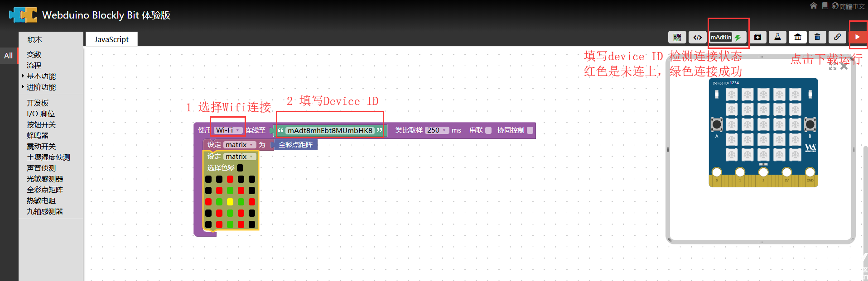Image resolution: width=868 pixels, height=281 pixels.
Task: Run the program with the red play button
Action: point(858,37)
